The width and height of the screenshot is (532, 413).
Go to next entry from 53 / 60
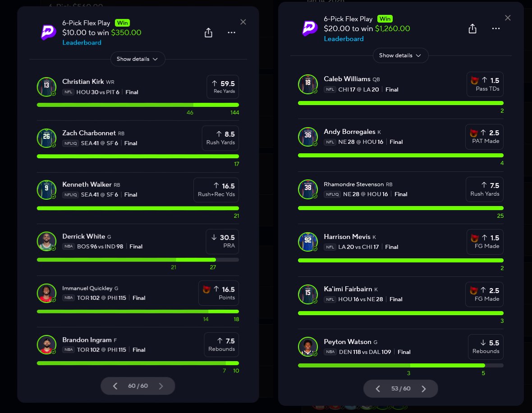pyautogui.click(x=423, y=389)
